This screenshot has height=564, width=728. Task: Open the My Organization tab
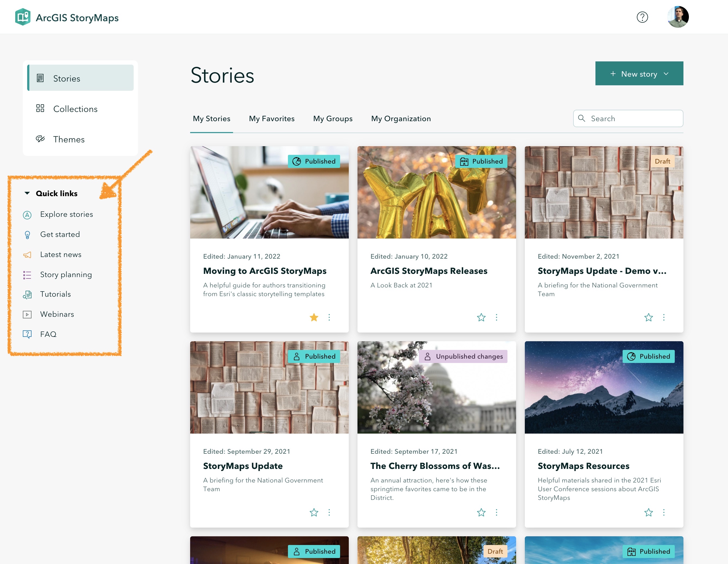coord(401,118)
